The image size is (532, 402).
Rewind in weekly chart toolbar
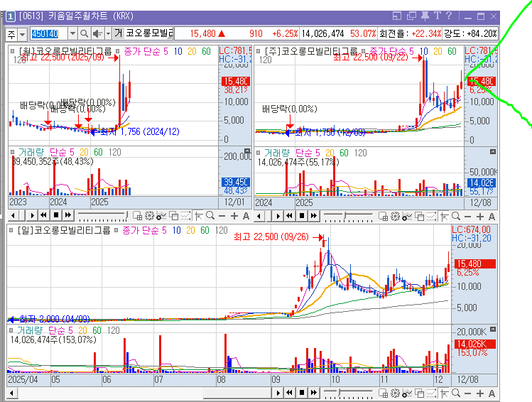(x=289, y=215)
